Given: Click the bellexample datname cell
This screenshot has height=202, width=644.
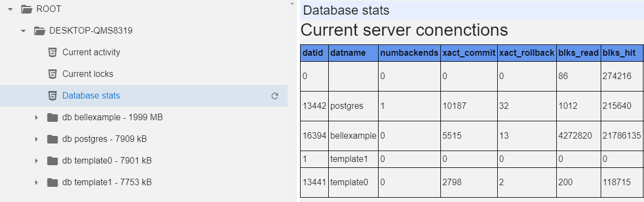Looking at the screenshot, I should [x=353, y=135].
